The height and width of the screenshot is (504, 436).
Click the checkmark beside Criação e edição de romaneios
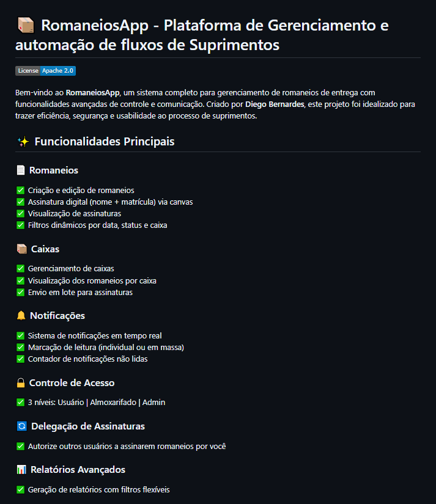point(21,191)
